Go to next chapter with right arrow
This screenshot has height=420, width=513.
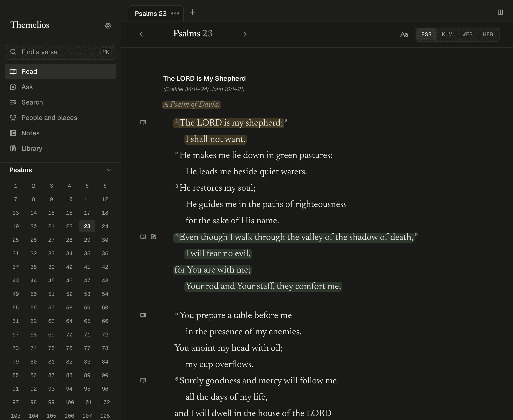(x=245, y=34)
